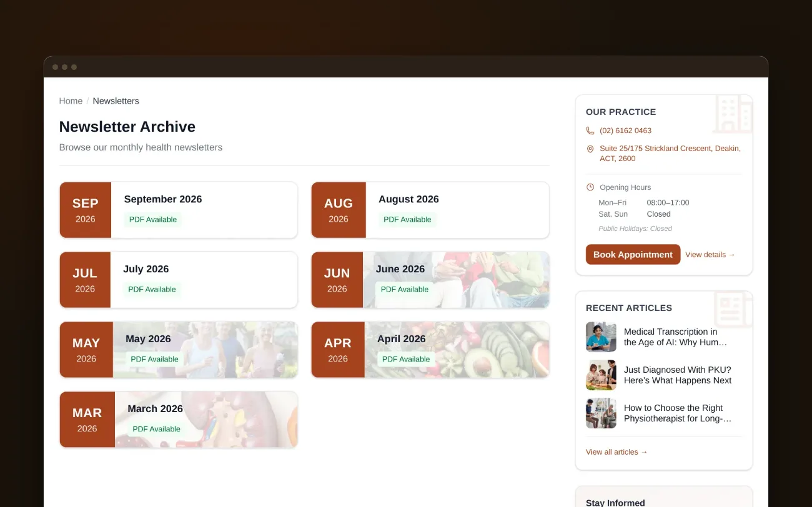This screenshot has width=812, height=507.
Task: Open the SEP 2026 date tile
Action: (x=86, y=210)
